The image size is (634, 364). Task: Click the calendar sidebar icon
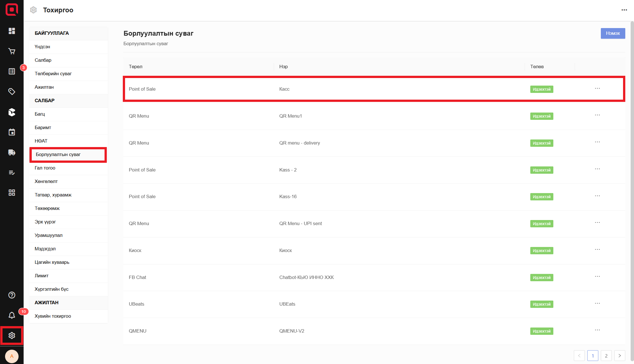(x=12, y=132)
